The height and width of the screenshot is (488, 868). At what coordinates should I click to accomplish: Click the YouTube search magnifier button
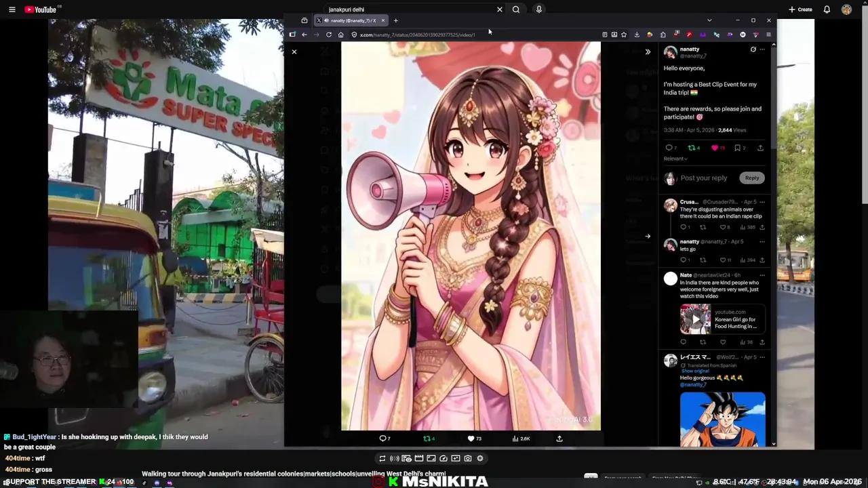click(516, 9)
